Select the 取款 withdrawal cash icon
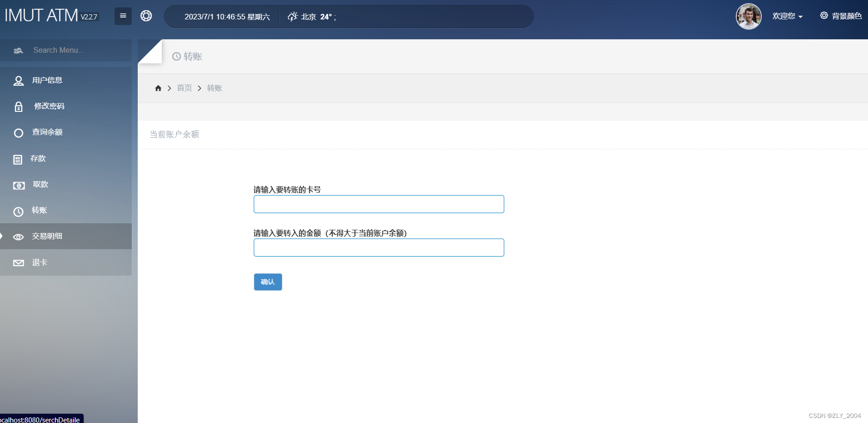868x423 pixels. [x=18, y=185]
